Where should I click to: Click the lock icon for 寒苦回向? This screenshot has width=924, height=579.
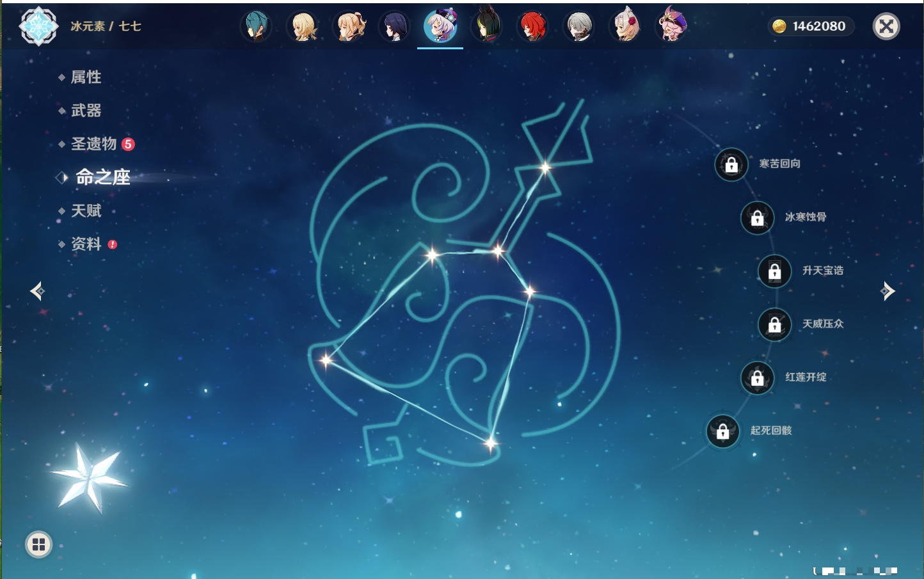pyautogui.click(x=731, y=165)
